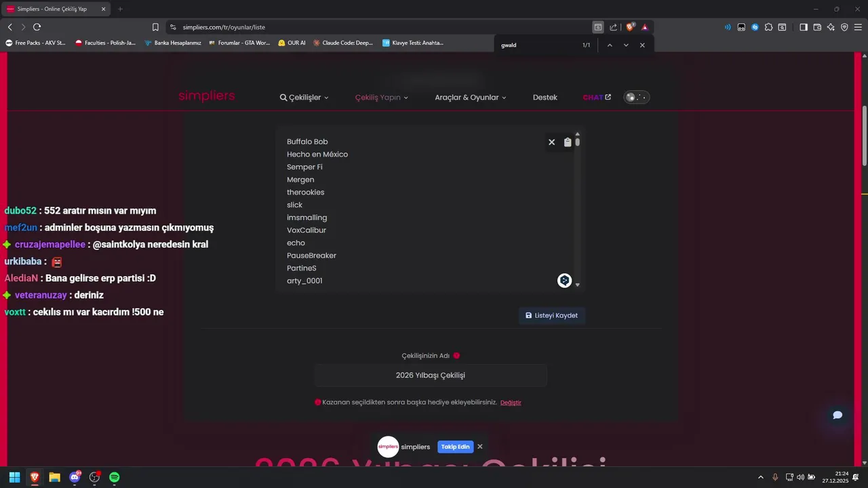Open the Brave Shields lion icon
The image size is (868, 488).
(x=630, y=27)
